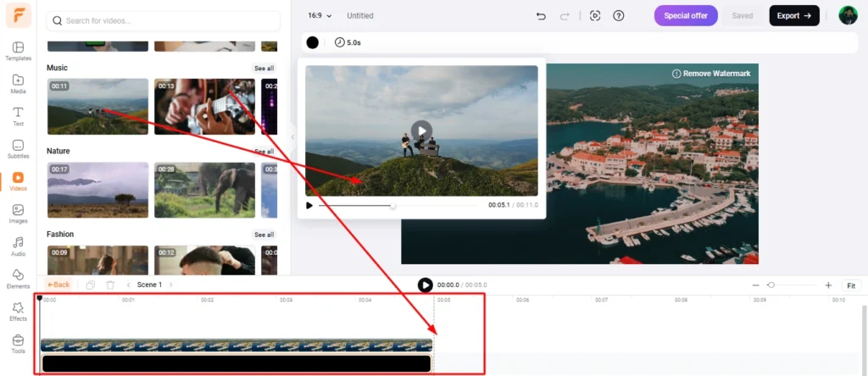Zoom out timeline with minus icon

755,285
